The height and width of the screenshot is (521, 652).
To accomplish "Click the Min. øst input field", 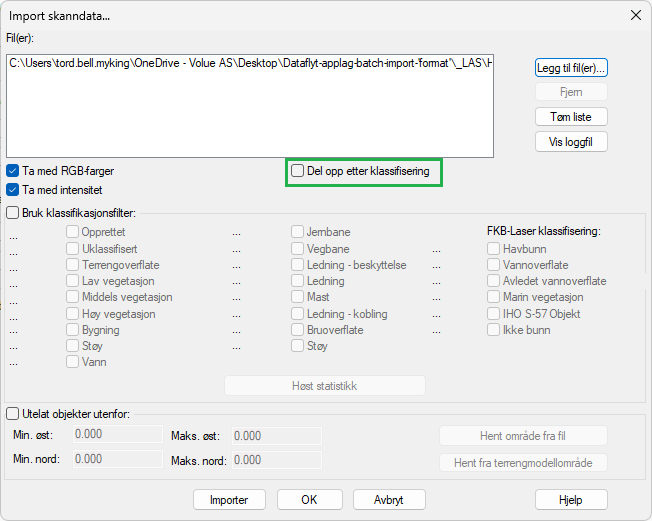I will point(118,435).
